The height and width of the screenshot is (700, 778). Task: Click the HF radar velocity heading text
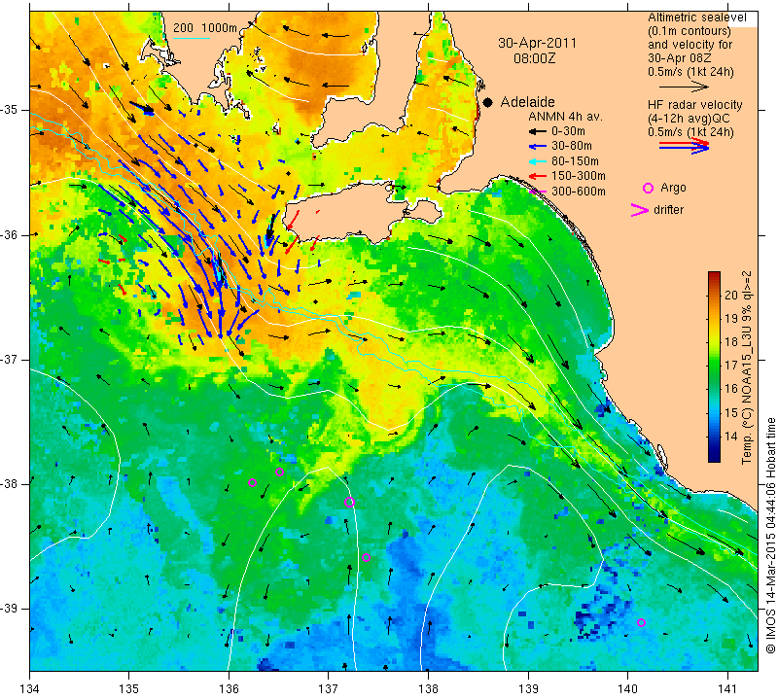click(694, 105)
